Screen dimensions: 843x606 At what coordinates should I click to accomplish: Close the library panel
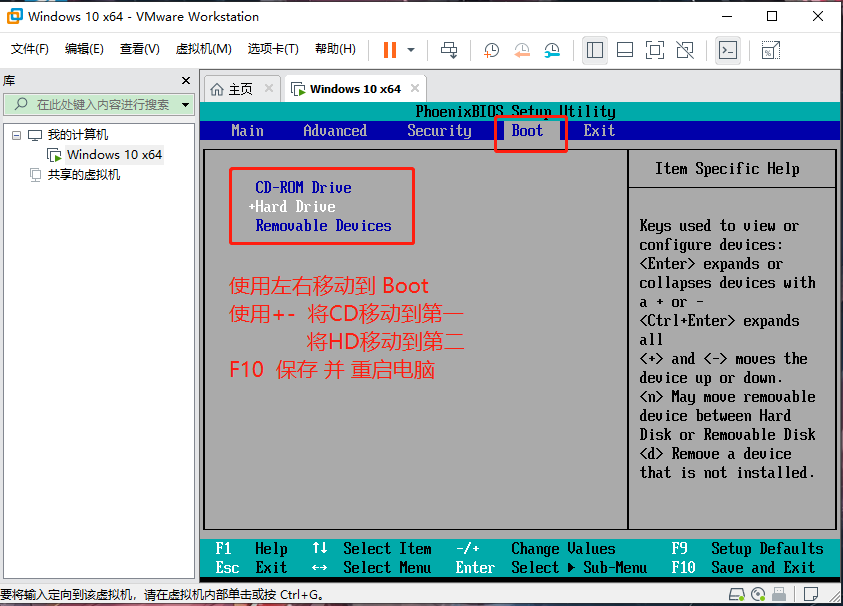pos(186,81)
